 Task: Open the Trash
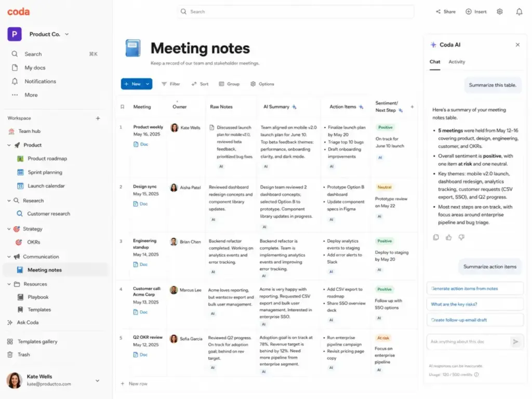point(23,354)
